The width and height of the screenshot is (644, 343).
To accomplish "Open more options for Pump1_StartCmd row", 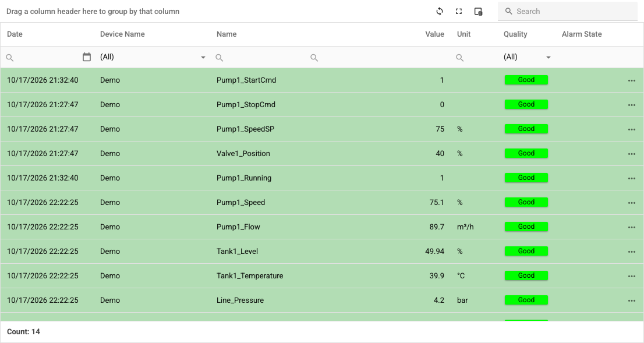I will 632,80.
